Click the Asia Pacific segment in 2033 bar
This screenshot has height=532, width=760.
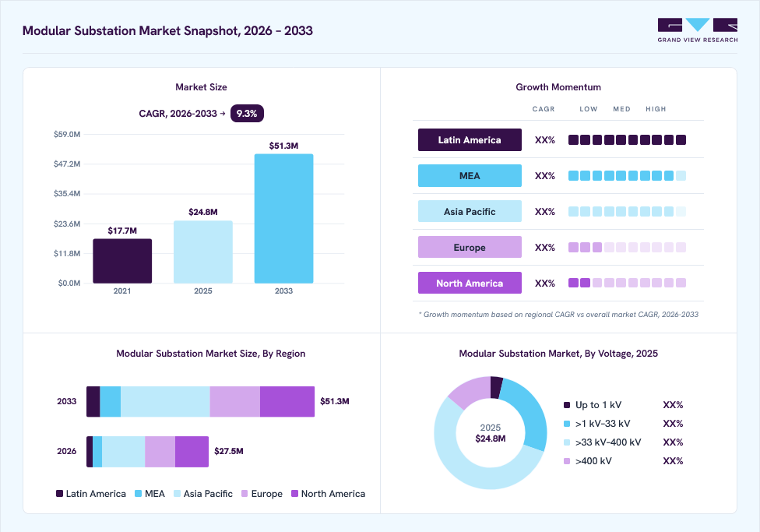(165, 402)
